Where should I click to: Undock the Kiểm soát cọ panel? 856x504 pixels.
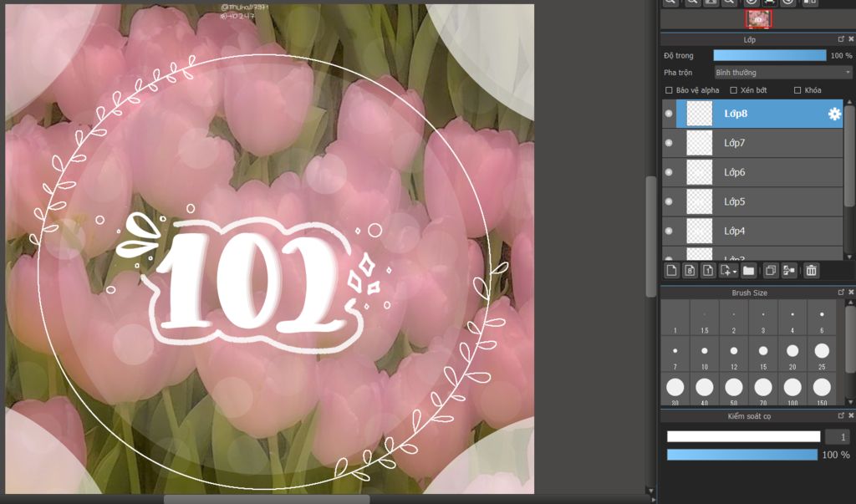click(841, 416)
